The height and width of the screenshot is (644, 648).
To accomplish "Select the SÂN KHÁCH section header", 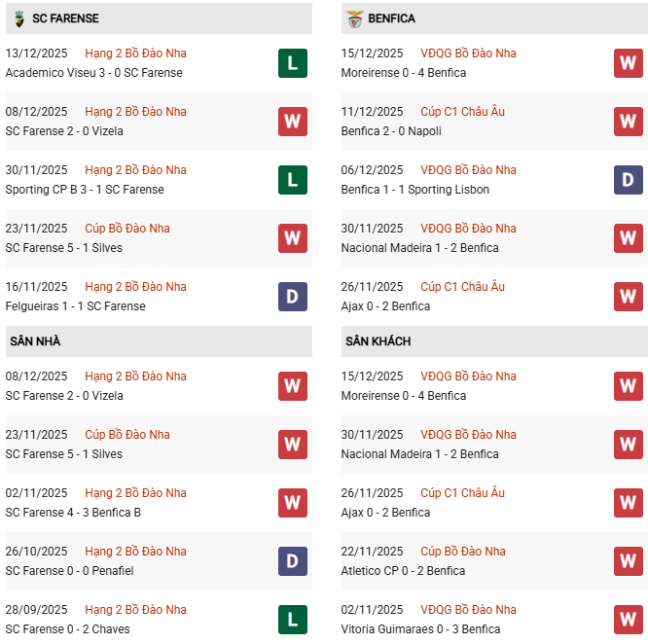I will coord(378,341).
